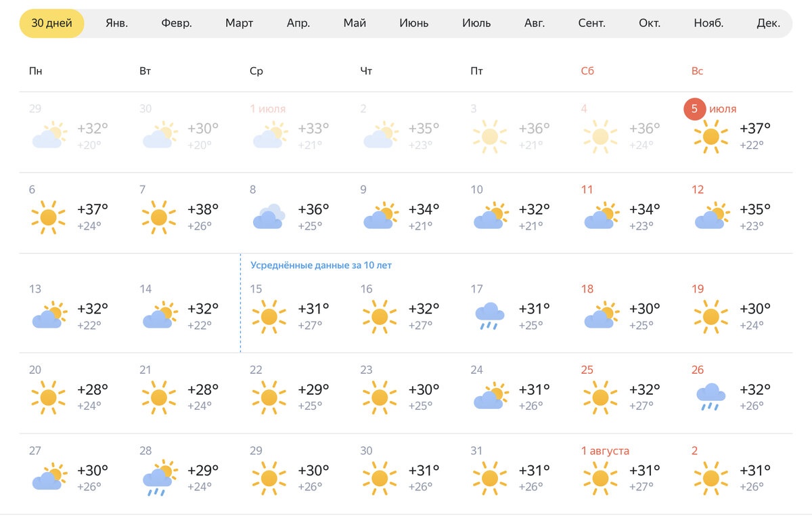Viewport: 812px width, 516px height.
Task: Open the Дек. month tab
Action: coord(769,23)
